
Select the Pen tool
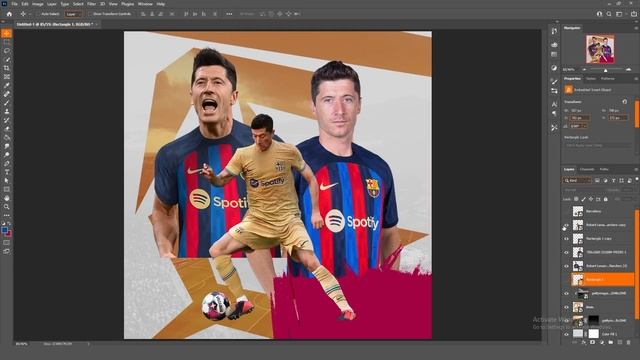[x=7, y=163]
